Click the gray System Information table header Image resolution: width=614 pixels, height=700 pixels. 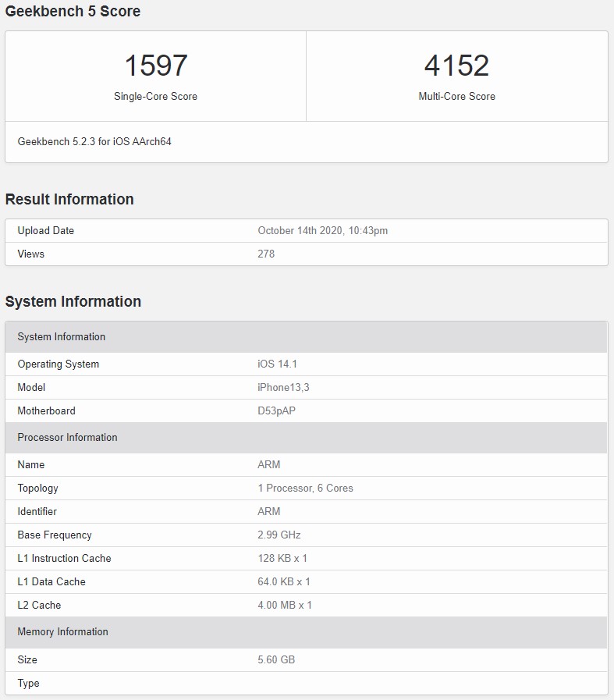[x=306, y=337]
